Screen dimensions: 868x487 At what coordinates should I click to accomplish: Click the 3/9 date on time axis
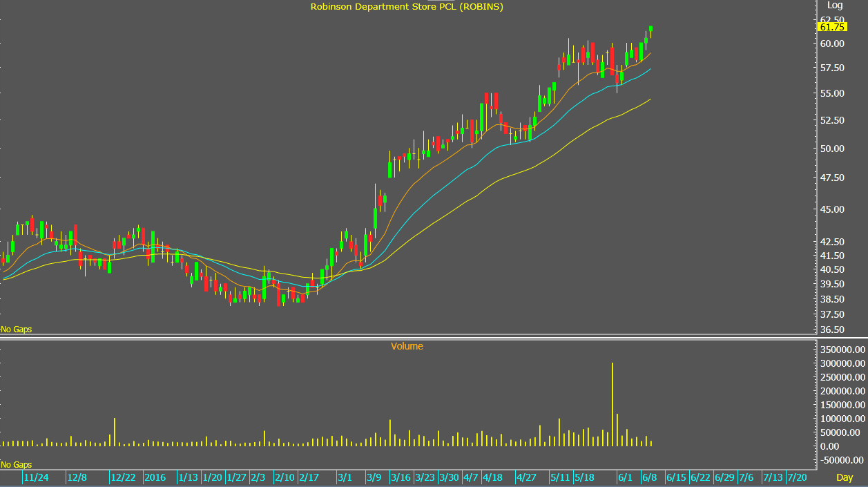coord(374,477)
